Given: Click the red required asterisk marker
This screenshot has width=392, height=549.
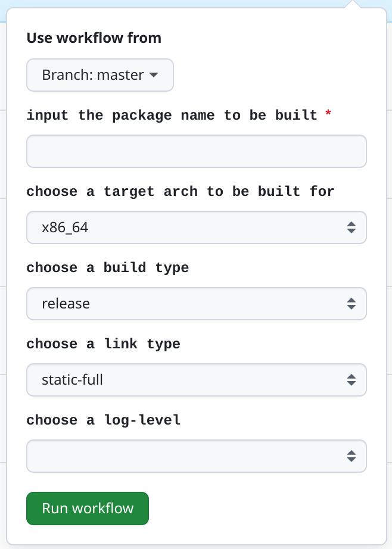Looking at the screenshot, I should [328, 115].
